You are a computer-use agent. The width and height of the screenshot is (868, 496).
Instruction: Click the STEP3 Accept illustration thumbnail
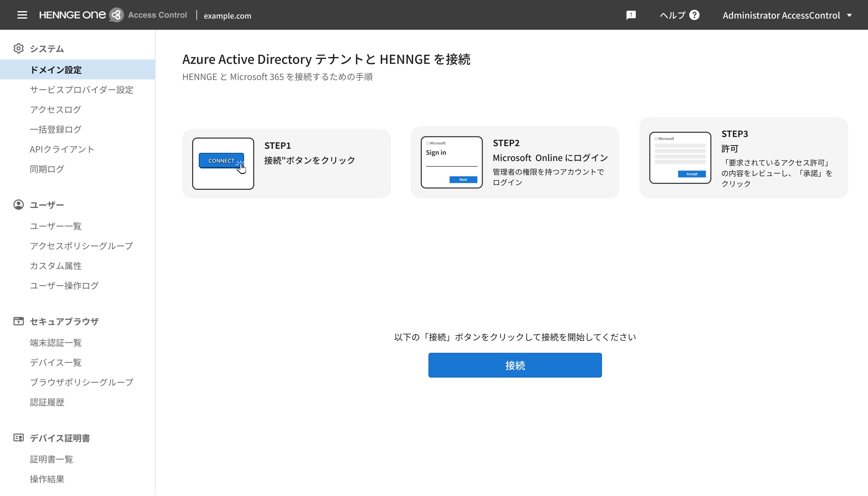(x=680, y=157)
